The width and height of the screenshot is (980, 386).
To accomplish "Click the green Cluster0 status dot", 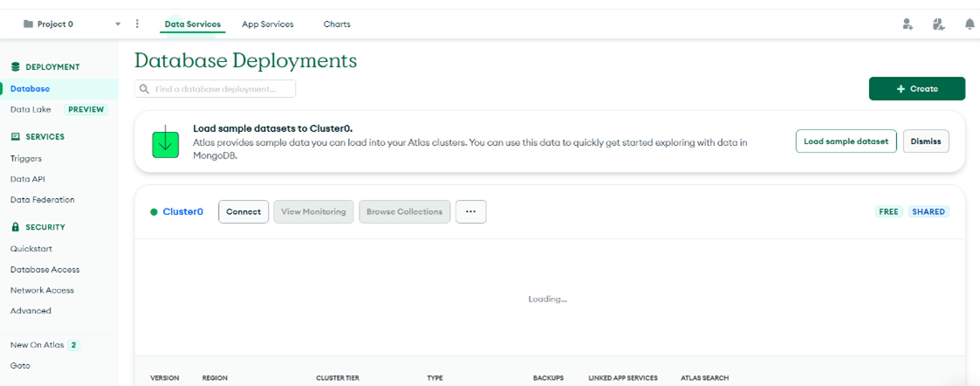I will [154, 212].
